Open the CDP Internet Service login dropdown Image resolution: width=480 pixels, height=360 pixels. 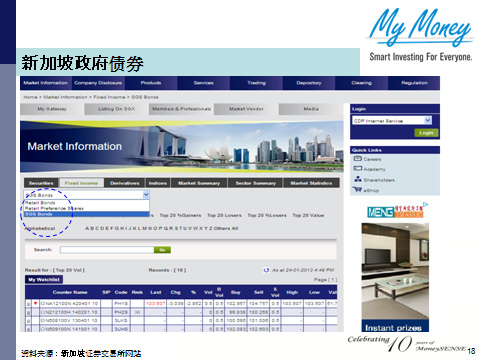(428, 120)
